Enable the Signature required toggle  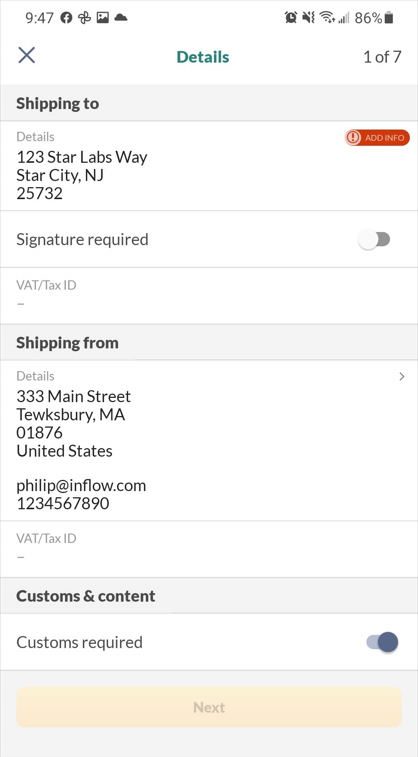[375, 239]
